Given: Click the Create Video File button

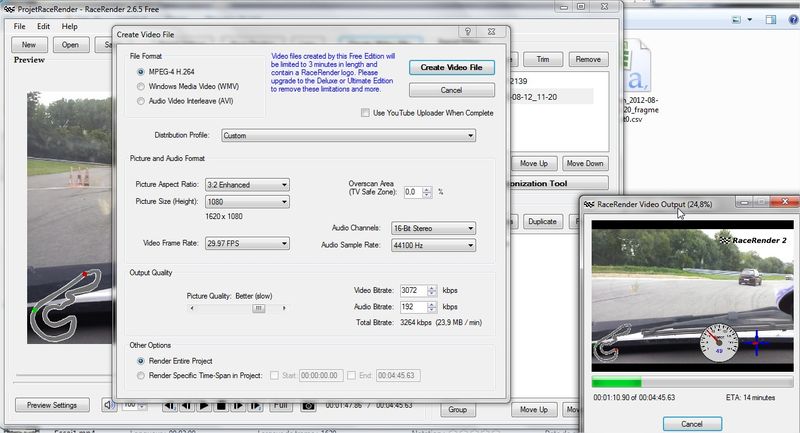Looking at the screenshot, I should (451, 67).
